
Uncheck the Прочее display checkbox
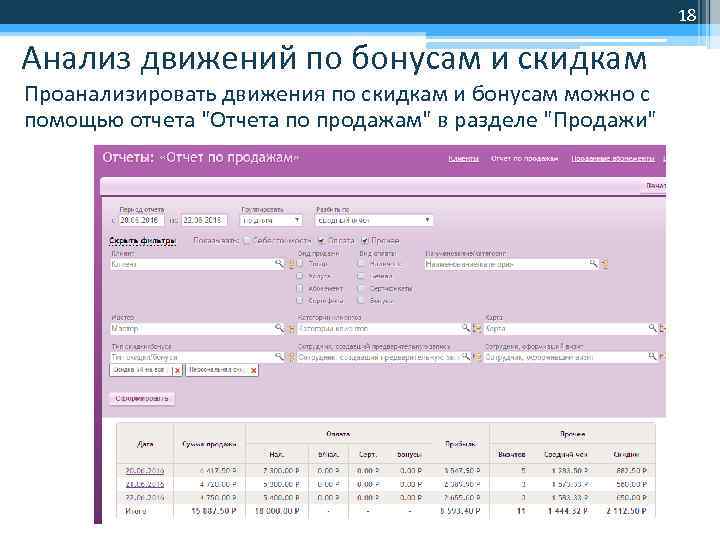coord(365,240)
